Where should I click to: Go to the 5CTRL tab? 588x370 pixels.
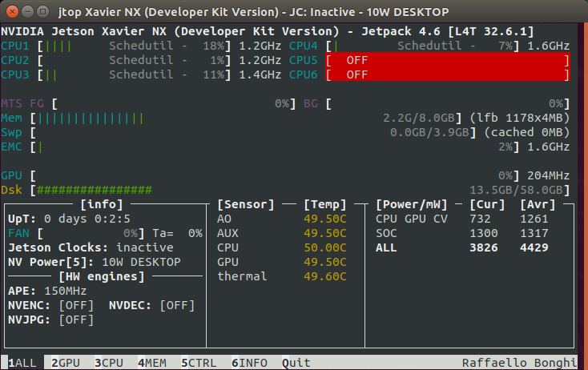[x=199, y=363]
